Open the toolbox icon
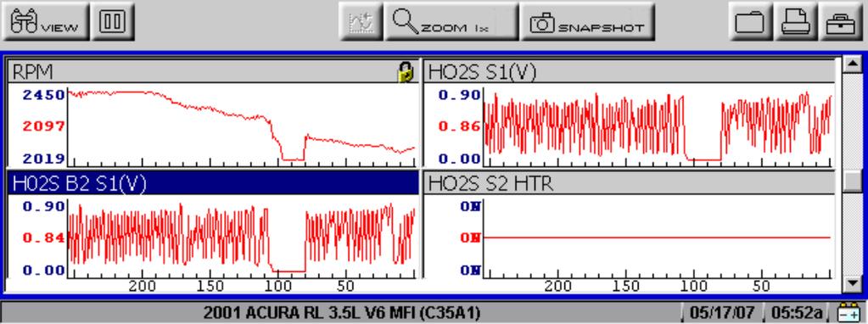This screenshot has height=324, width=868. coord(840,21)
